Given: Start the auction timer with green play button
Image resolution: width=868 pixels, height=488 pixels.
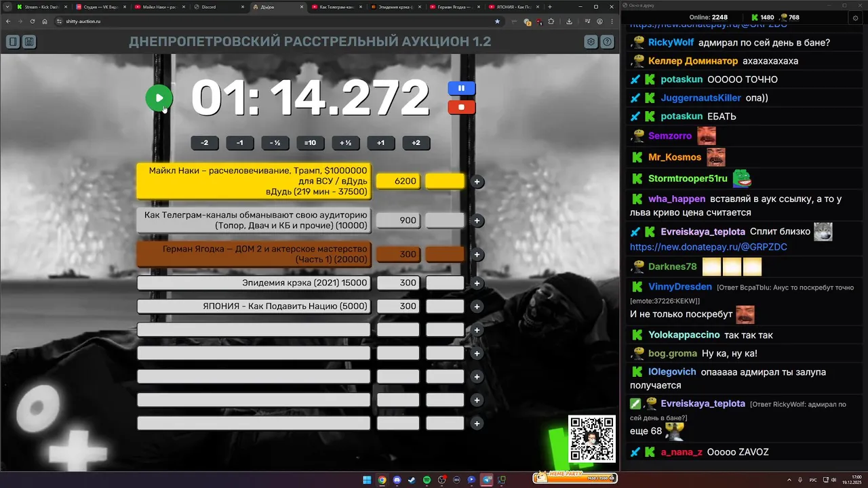Looking at the screenshot, I should click(x=159, y=98).
